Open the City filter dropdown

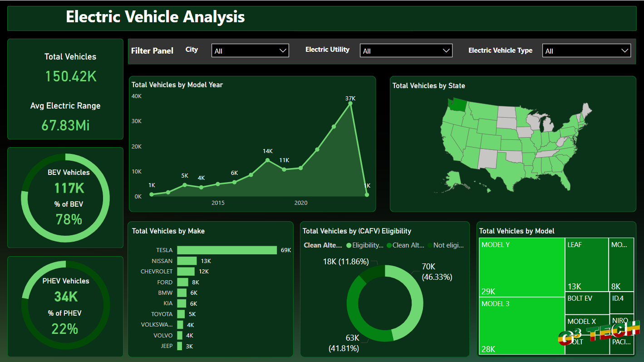click(x=250, y=51)
